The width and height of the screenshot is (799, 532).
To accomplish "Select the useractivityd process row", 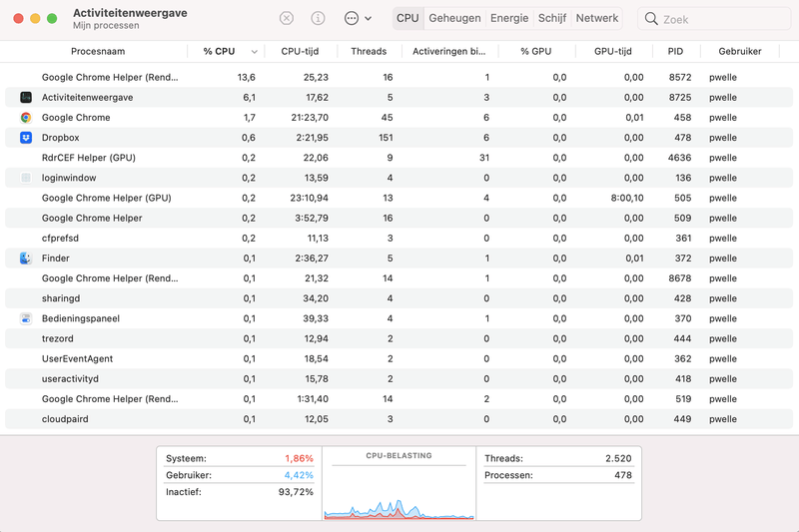I will 399,378.
